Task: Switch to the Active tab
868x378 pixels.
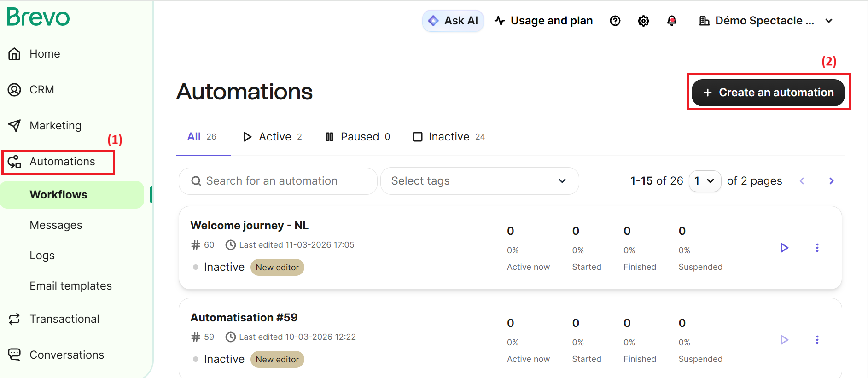Action: pyautogui.click(x=272, y=137)
